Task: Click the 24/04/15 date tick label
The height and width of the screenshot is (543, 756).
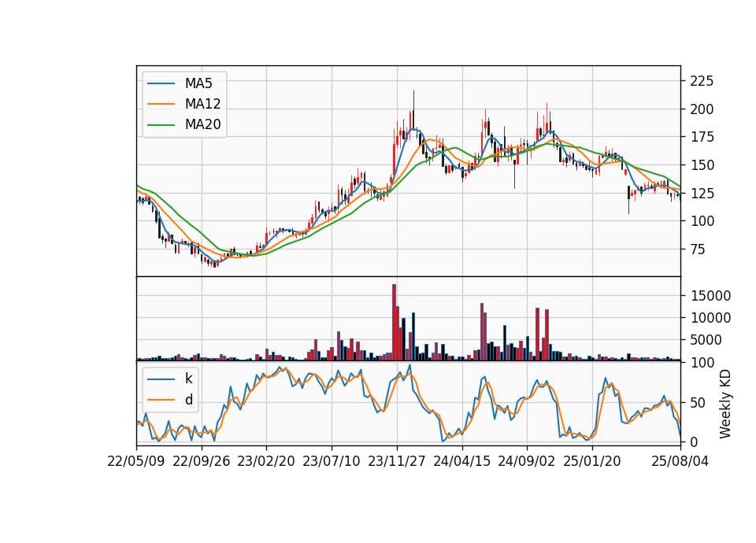Action: tap(462, 461)
